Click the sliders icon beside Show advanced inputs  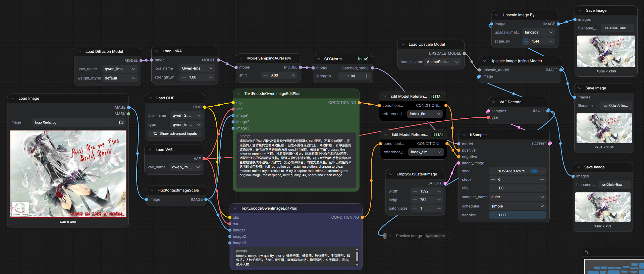click(x=155, y=133)
